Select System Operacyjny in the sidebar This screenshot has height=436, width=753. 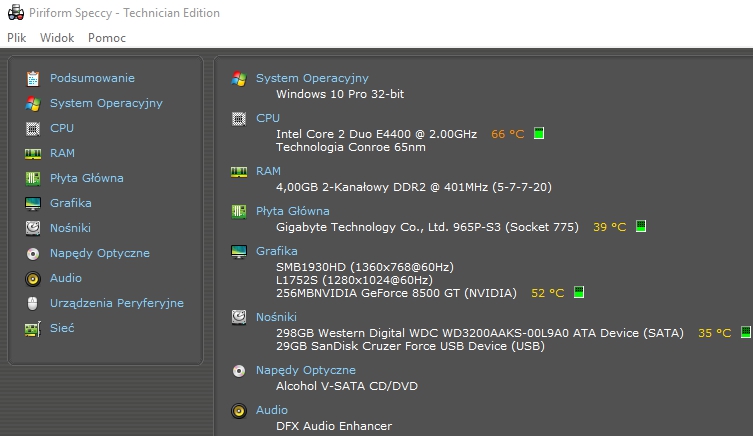(106, 103)
